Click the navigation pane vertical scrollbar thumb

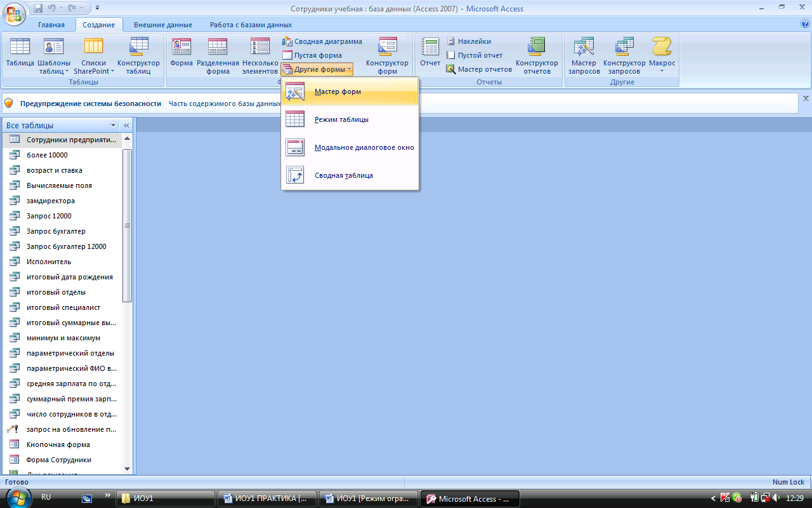(x=127, y=225)
